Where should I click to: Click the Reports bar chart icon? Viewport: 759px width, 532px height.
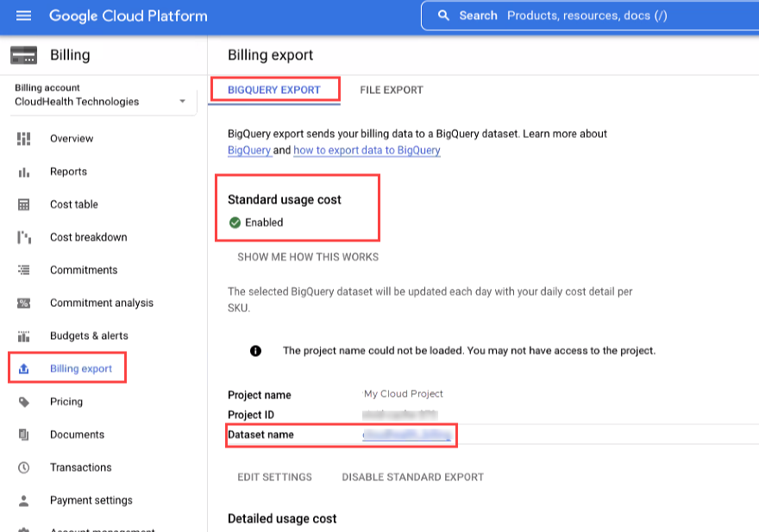click(24, 172)
